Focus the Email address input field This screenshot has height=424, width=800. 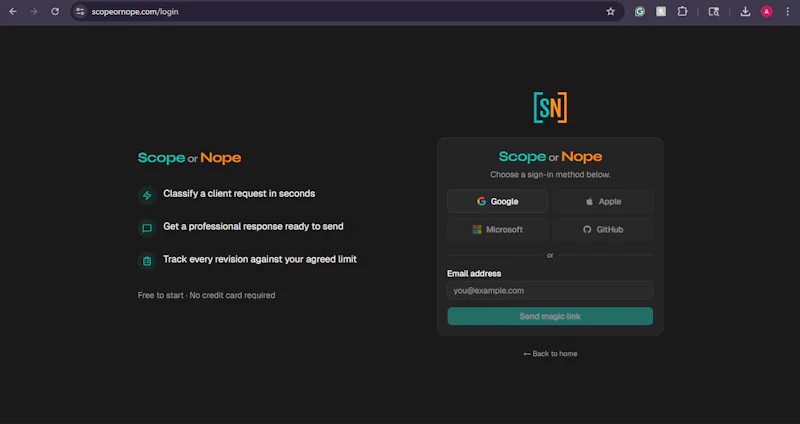pyautogui.click(x=550, y=290)
